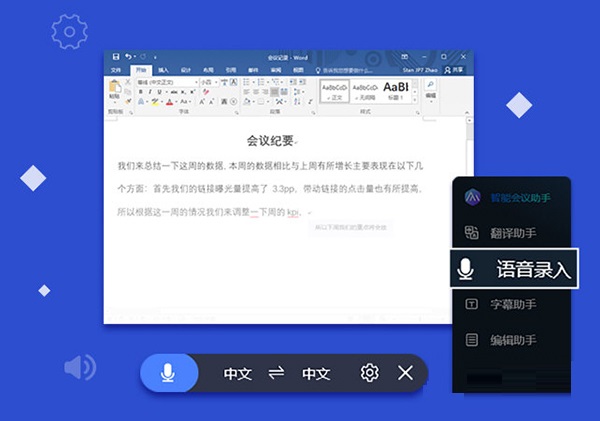Toggle bold formatting in Word ribbon

(x=140, y=92)
